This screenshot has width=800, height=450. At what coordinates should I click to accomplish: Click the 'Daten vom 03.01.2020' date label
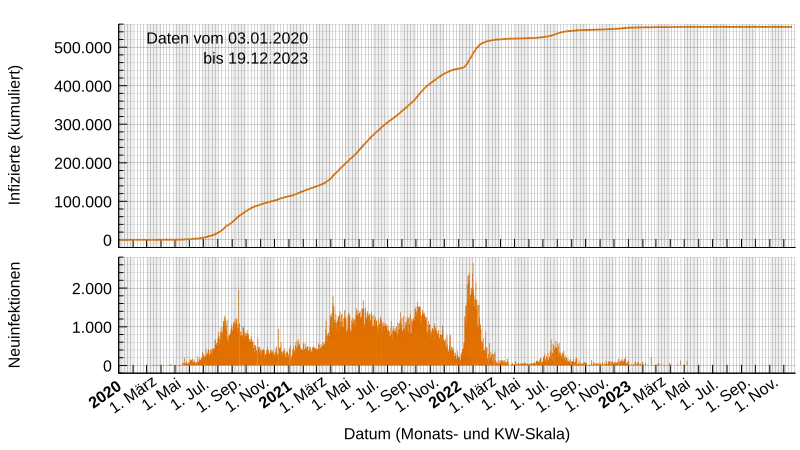tap(228, 39)
